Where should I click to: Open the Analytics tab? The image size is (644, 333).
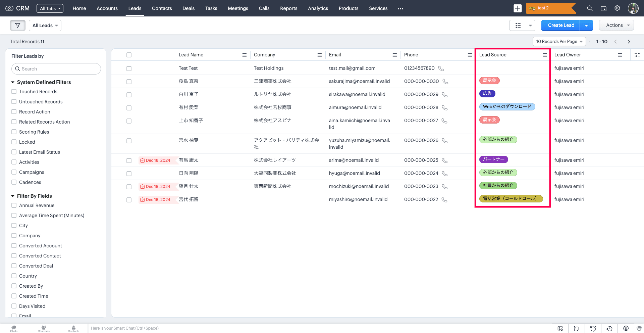coord(318,8)
